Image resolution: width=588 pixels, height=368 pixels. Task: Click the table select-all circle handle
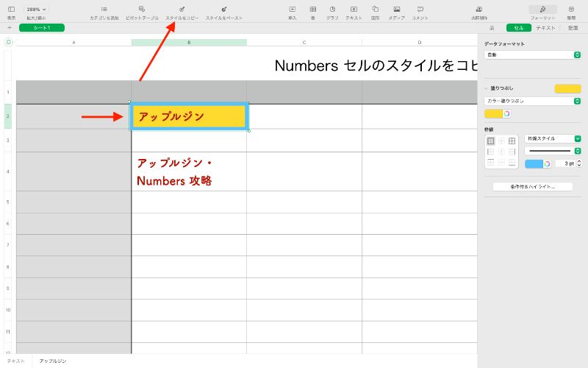click(9, 43)
